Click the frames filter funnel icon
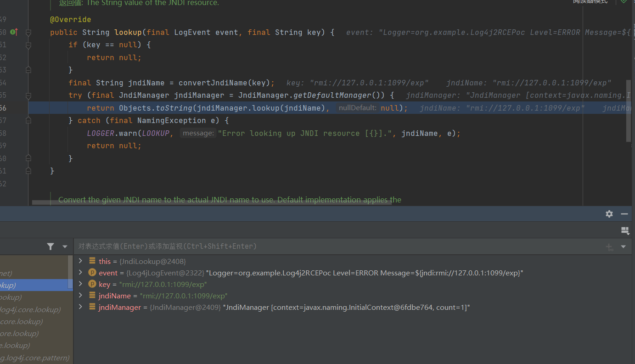 [51, 246]
